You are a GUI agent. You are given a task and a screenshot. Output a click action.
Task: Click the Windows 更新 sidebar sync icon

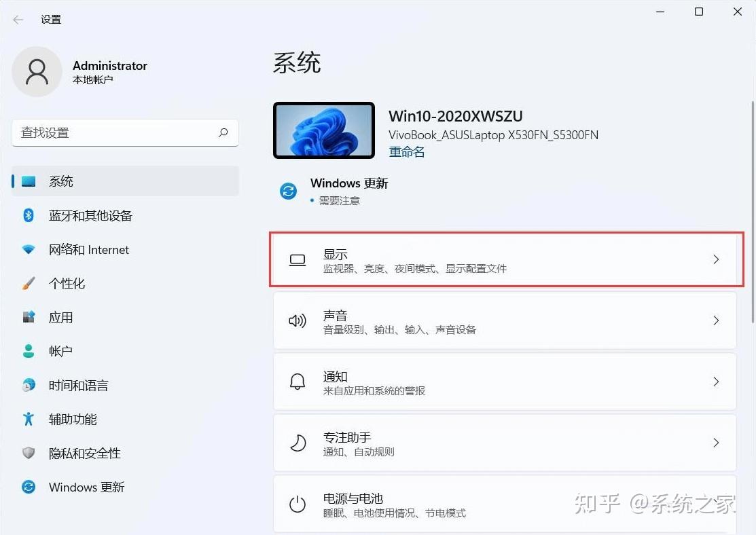[29, 487]
